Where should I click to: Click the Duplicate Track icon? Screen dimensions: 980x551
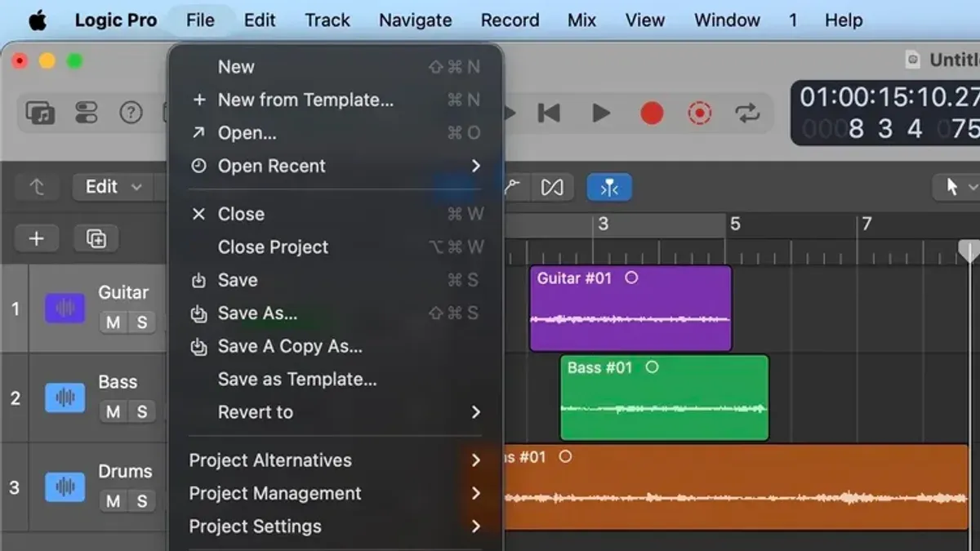click(96, 238)
